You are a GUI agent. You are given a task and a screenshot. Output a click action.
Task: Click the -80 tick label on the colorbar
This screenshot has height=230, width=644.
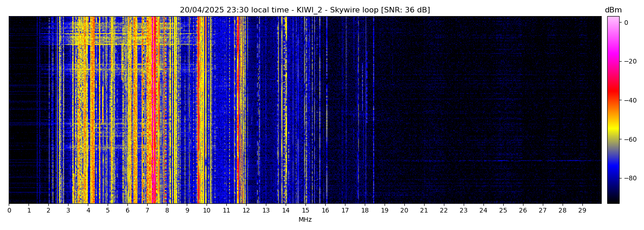pos(628,178)
